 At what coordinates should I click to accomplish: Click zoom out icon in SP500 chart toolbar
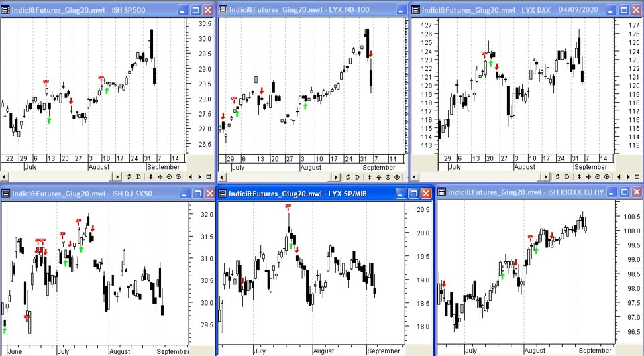168,176
